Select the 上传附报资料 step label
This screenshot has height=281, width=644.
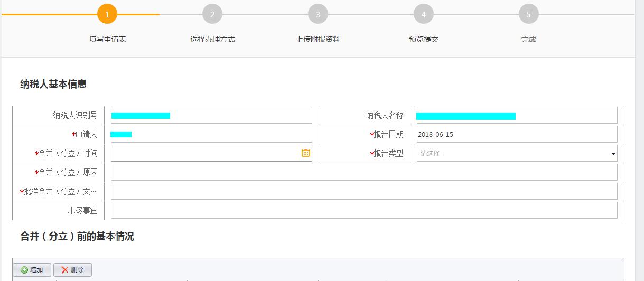318,39
